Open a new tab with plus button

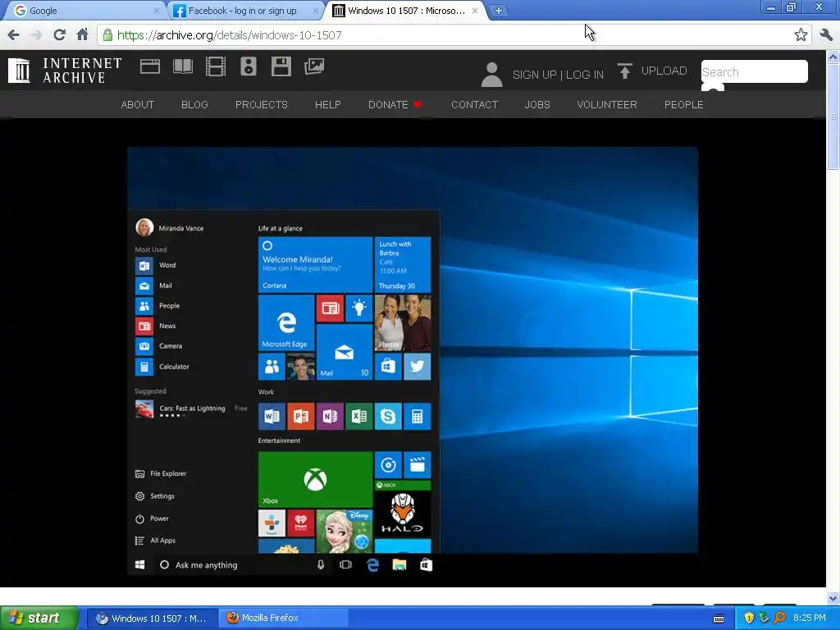(x=498, y=11)
